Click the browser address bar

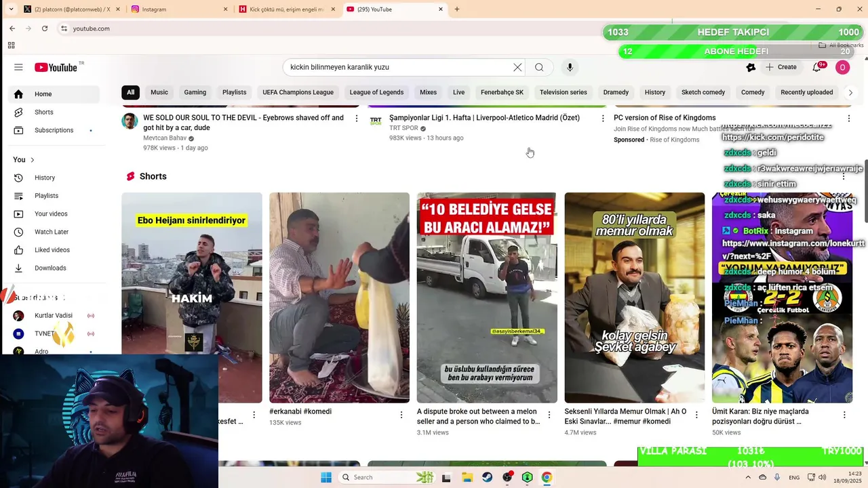coord(325,28)
